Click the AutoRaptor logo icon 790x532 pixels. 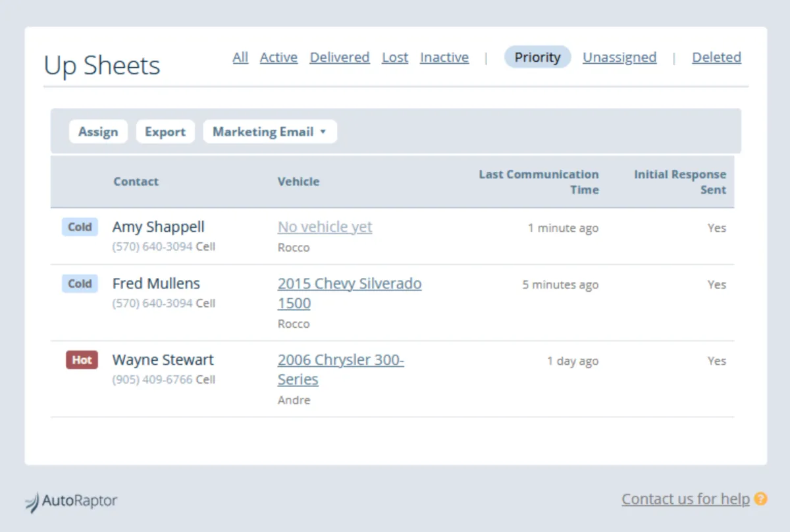(x=32, y=502)
